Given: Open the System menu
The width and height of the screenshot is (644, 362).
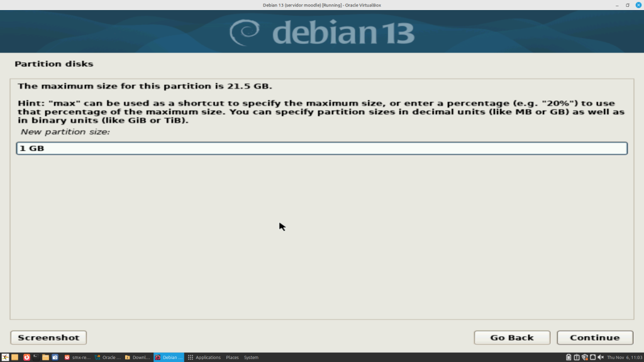Looking at the screenshot, I should [x=251, y=357].
